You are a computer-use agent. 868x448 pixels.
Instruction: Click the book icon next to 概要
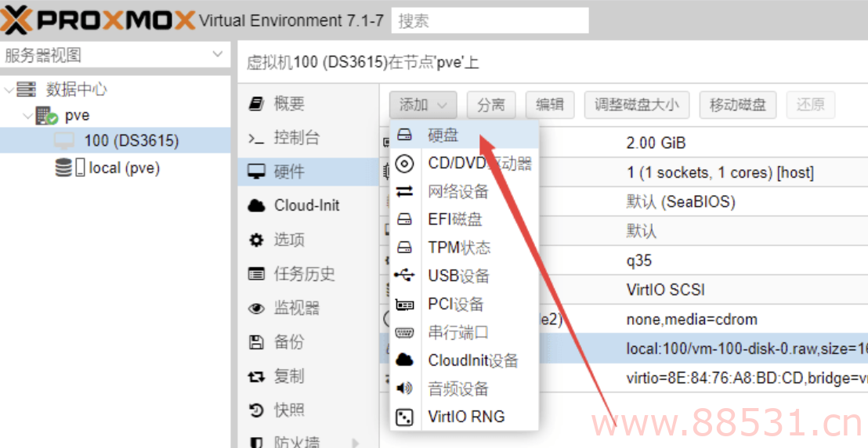coord(255,103)
